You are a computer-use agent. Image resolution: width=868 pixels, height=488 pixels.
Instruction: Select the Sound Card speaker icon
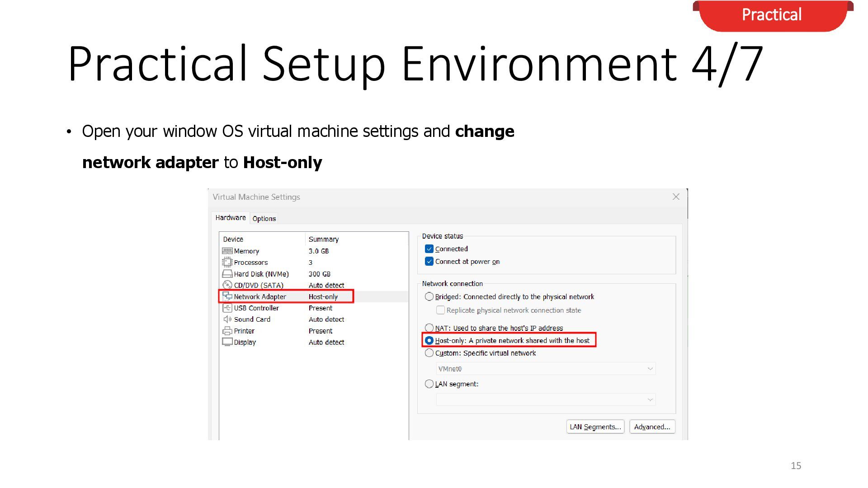[227, 319]
